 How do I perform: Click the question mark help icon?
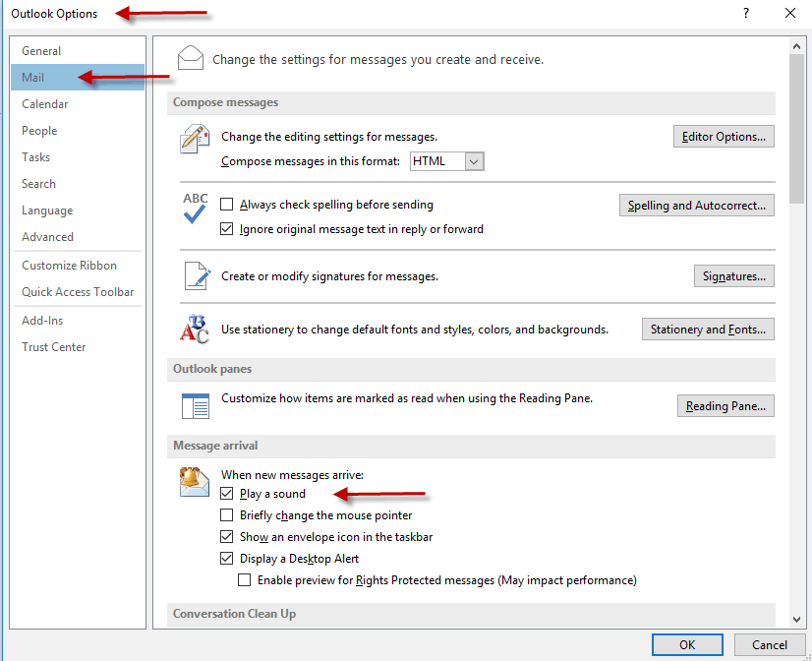(x=746, y=13)
